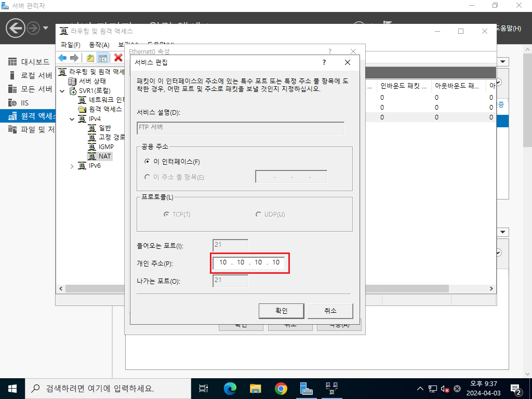Open Microsoft Edge from taskbar
Screen dimensions: 532x399
[x=230, y=389]
